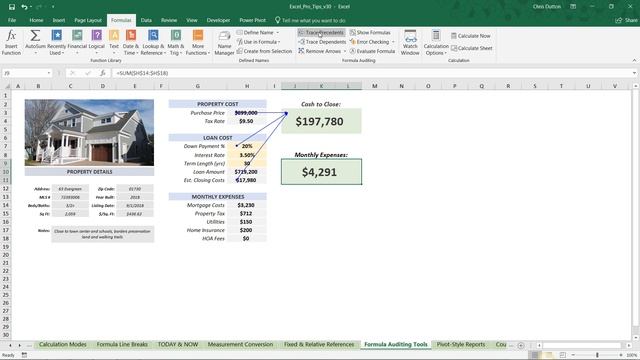Open the Watch Window
This screenshot has width=640, height=360.
point(410,42)
